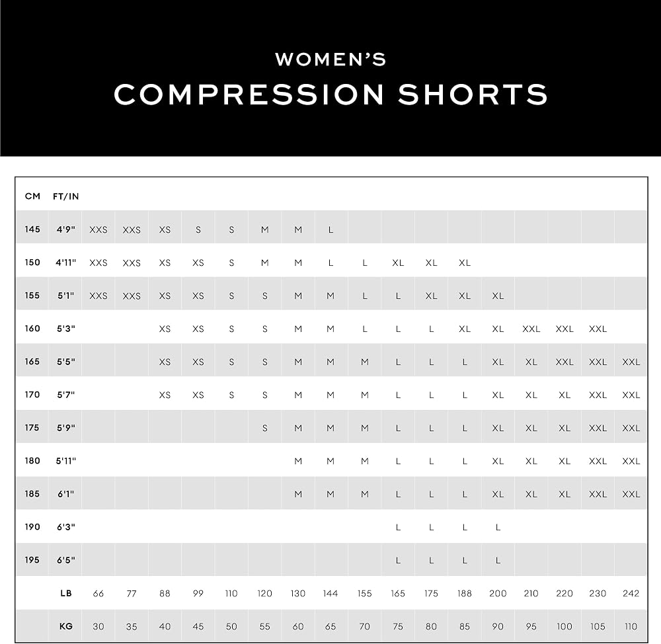Click the WOMEN'S heading text
Viewport: 661px width, 644px height.
(330, 60)
